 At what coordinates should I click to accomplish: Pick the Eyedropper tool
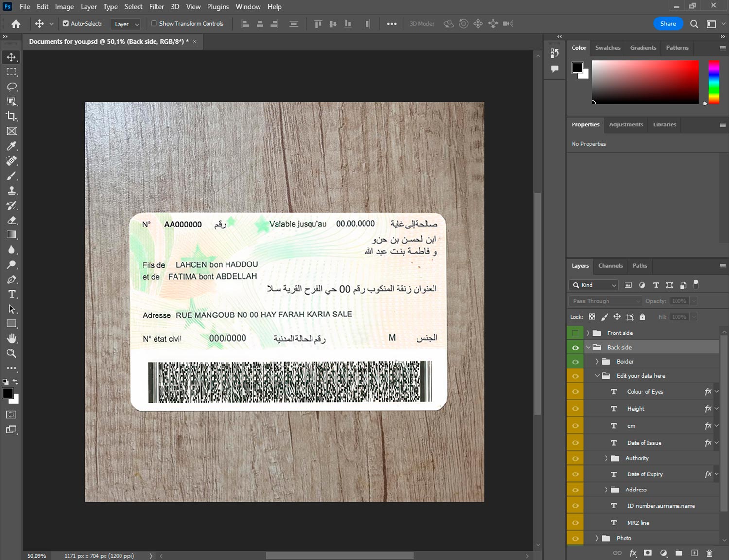[x=12, y=146]
